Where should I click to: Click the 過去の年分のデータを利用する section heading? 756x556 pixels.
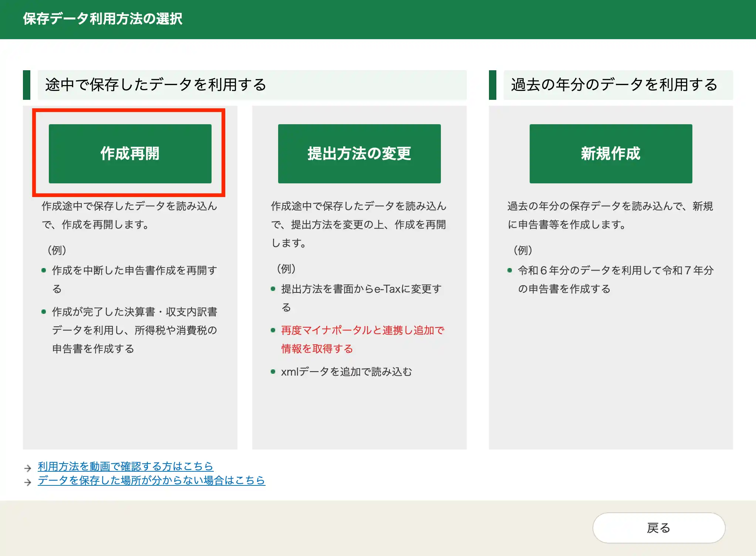pos(614,85)
